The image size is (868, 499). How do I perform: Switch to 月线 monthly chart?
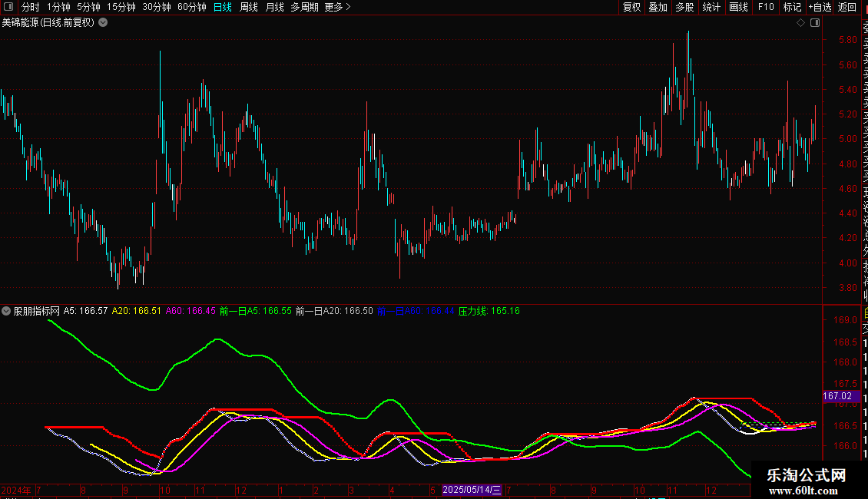point(274,7)
